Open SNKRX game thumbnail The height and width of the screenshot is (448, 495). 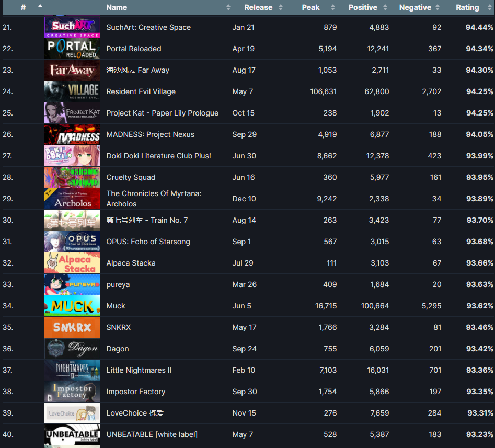[x=72, y=327]
